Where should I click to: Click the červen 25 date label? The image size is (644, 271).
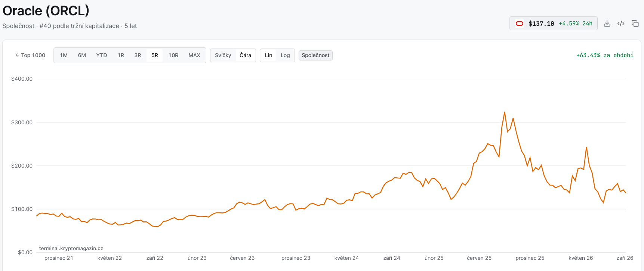point(479,258)
